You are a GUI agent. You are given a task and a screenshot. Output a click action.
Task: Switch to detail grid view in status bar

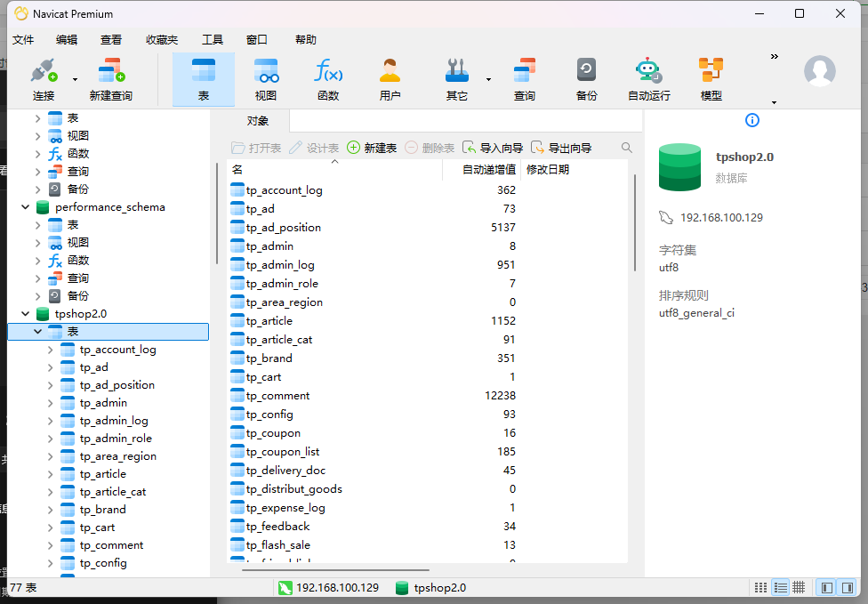click(x=799, y=588)
